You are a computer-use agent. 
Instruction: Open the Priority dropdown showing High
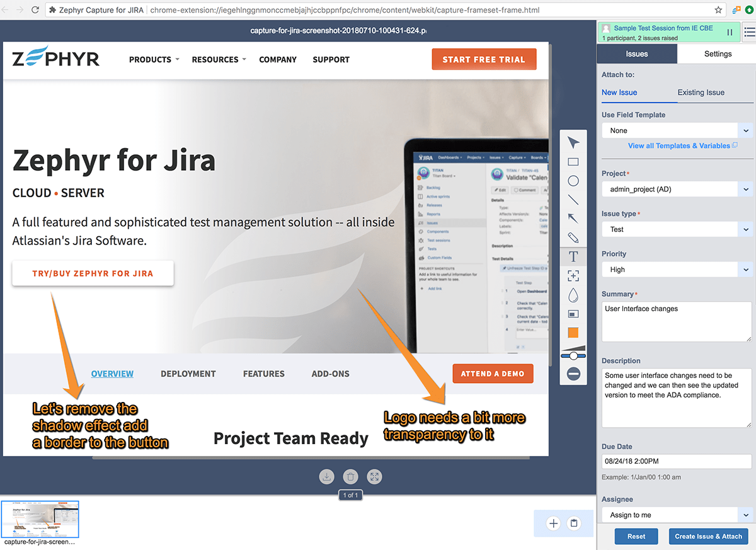(677, 270)
